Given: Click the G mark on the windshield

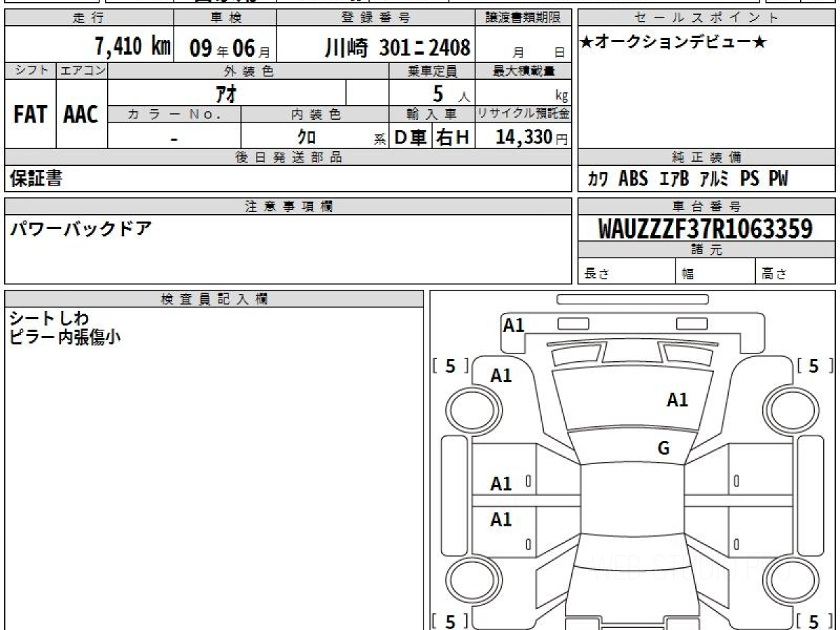Looking at the screenshot, I should point(664,449).
